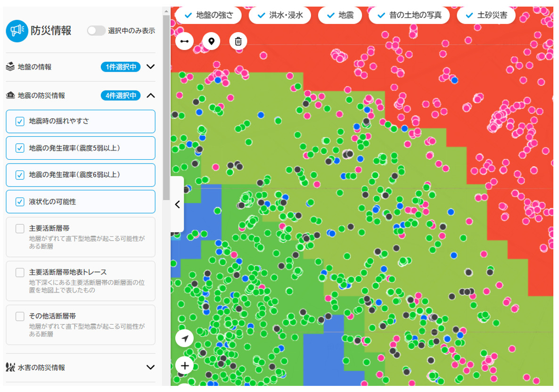Toggle the 選択中のみ表示 switch

pos(96,31)
